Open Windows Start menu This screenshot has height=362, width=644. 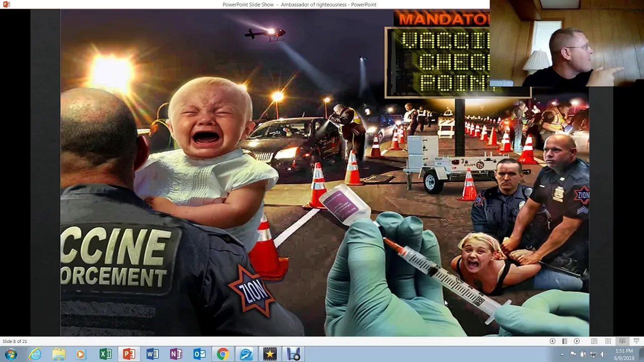click(11, 354)
